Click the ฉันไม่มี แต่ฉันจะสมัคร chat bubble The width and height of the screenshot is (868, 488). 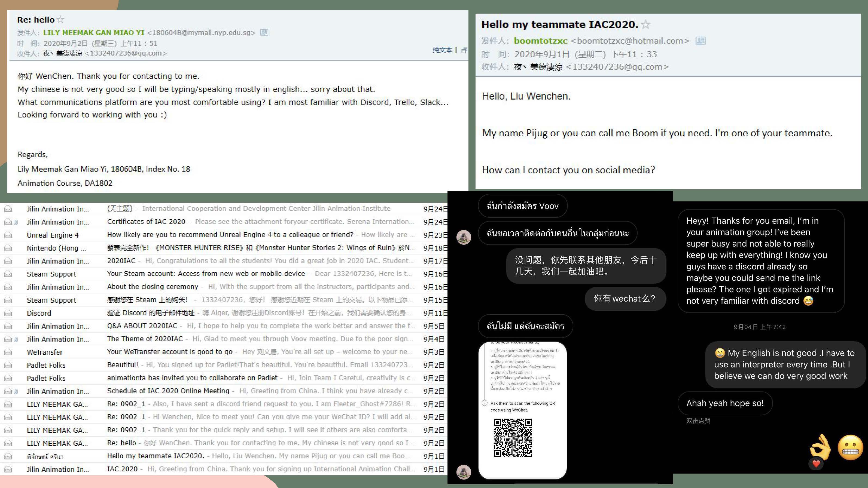pos(525,326)
